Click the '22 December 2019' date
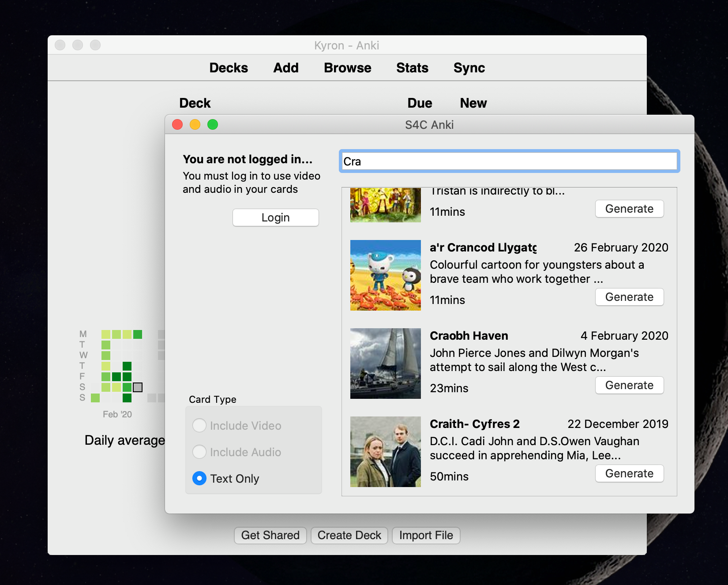 coord(618,424)
